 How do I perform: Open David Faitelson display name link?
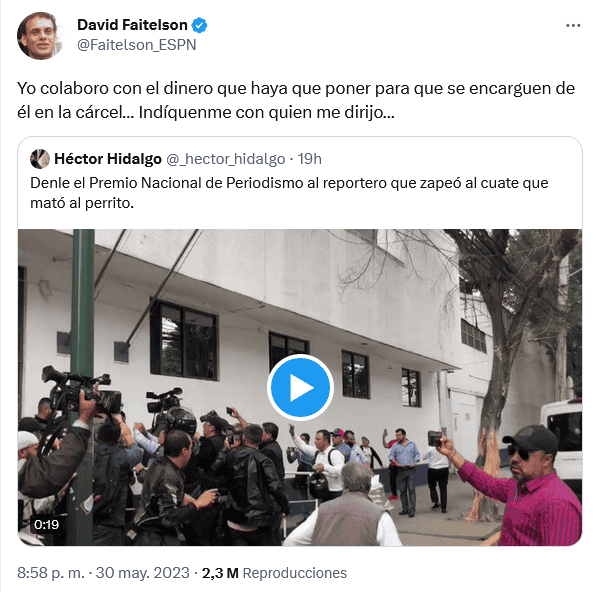(x=132, y=25)
